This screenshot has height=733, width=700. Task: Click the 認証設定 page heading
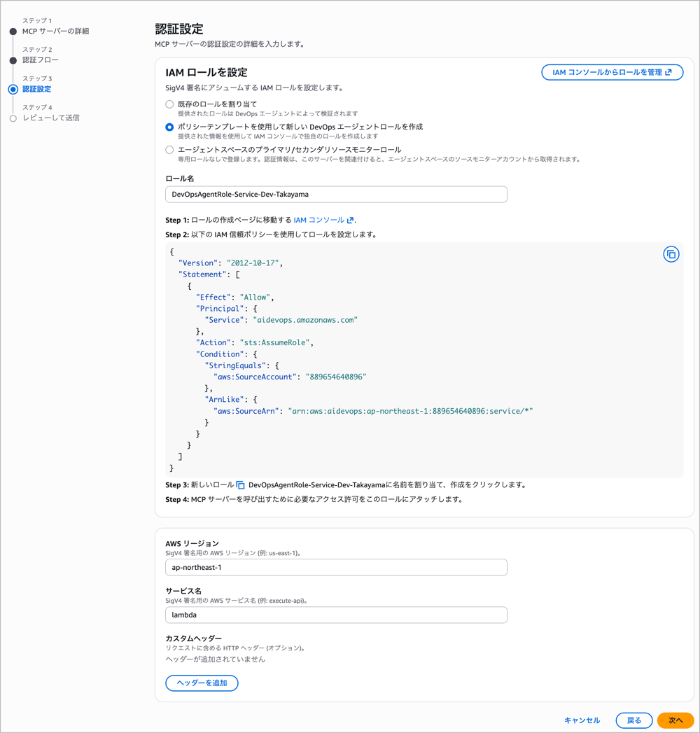[x=179, y=29]
